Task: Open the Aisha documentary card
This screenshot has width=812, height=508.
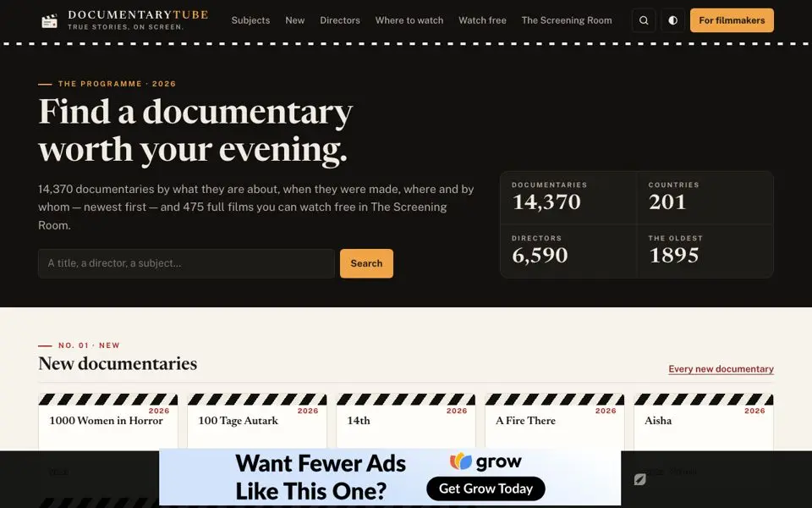Action: pyautogui.click(x=704, y=422)
